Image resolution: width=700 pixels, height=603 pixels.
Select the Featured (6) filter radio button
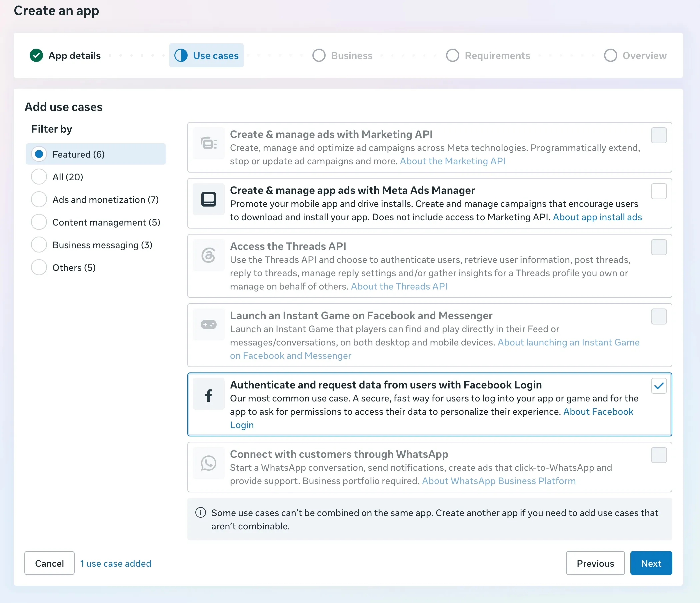click(x=39, y=154)
